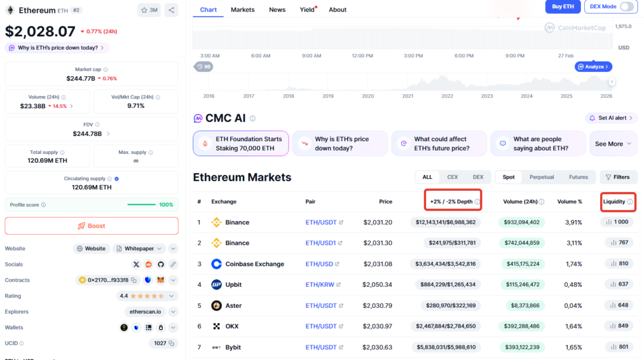Select Futures market type
Screen dimensions: 644x360
pyautogui.click(x=578, y=177)
